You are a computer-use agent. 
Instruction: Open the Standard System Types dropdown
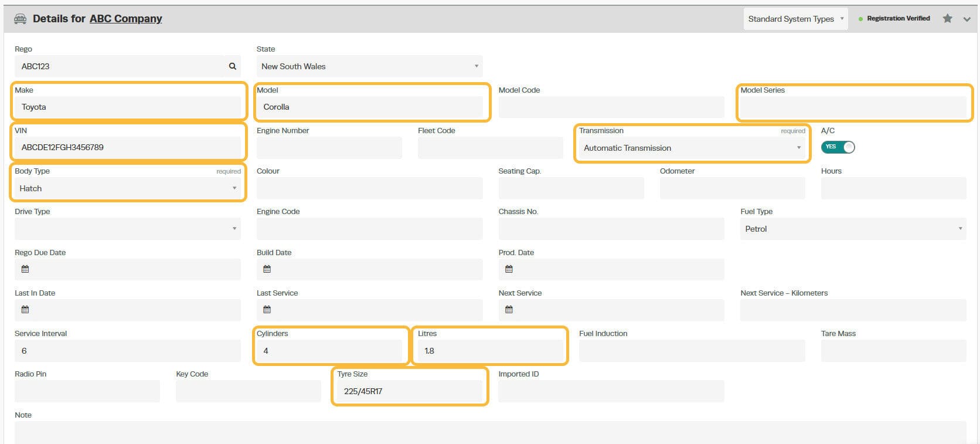(x=796, y=19)
